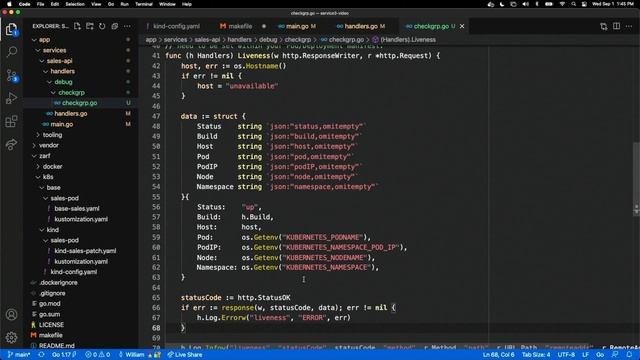
Task: Click Open Changes icon in editor toolbar
Action: (x=604, y=26)
